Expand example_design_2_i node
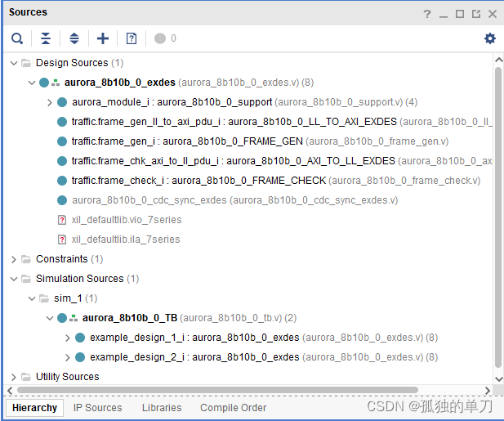This screenshot has height=421, width=504. 68,357
